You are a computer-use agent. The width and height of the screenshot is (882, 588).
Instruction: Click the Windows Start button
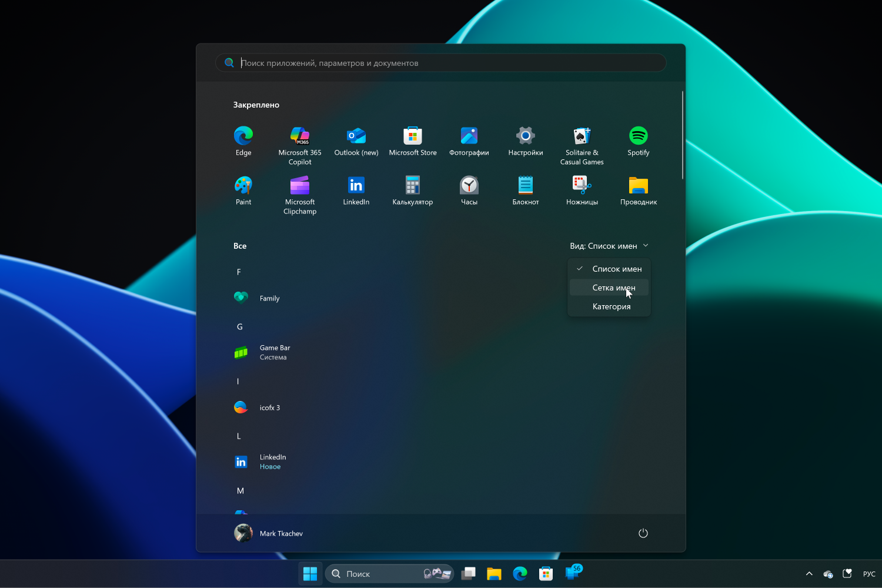click(310, 574)
